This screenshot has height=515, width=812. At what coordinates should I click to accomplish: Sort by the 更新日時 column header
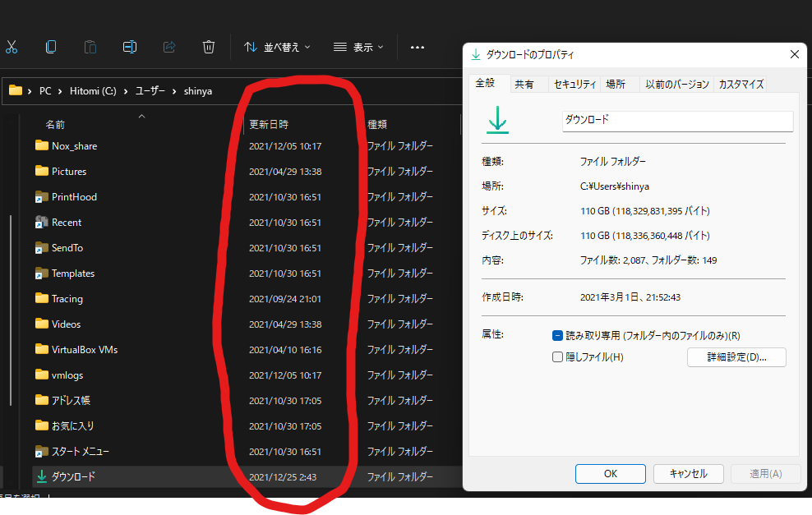click(x=268, y=124)
